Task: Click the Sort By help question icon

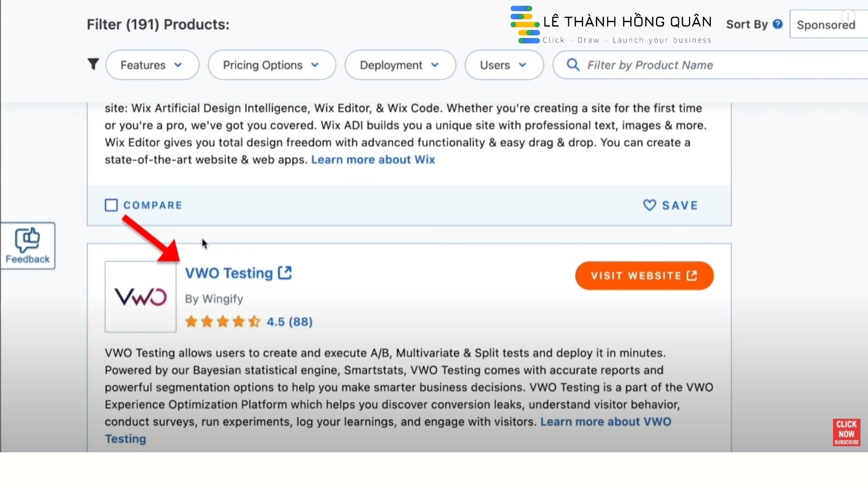Action: point(778,24)
